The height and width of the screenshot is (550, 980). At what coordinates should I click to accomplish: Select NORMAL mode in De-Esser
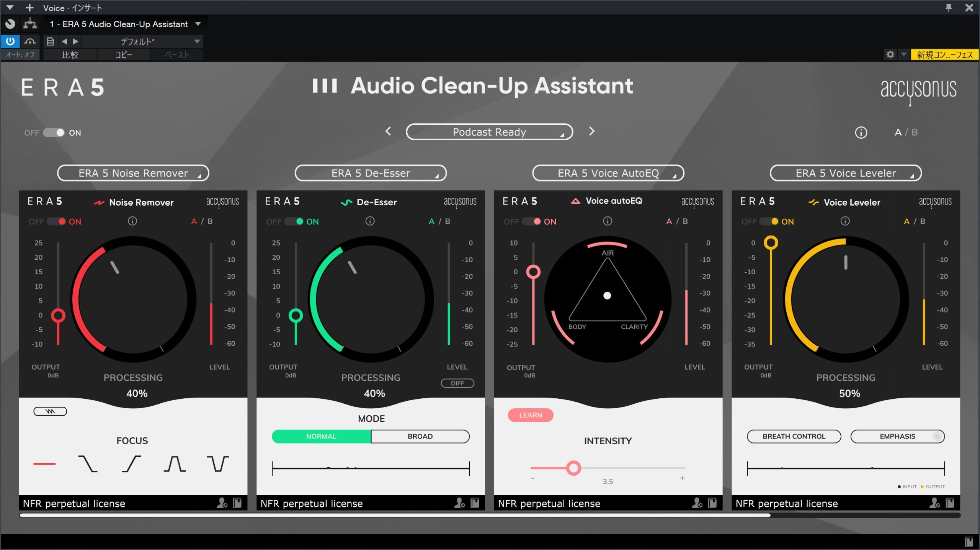click(x=321, y=436)
